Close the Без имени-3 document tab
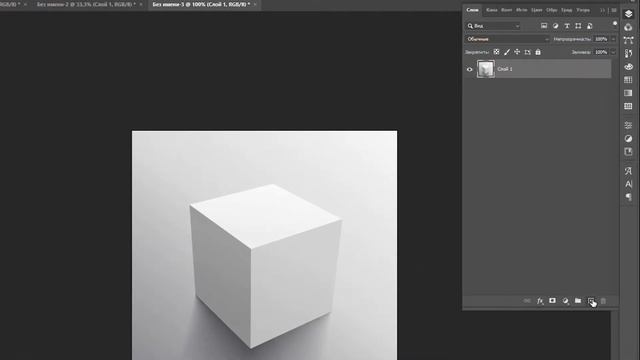 (255, 4)
